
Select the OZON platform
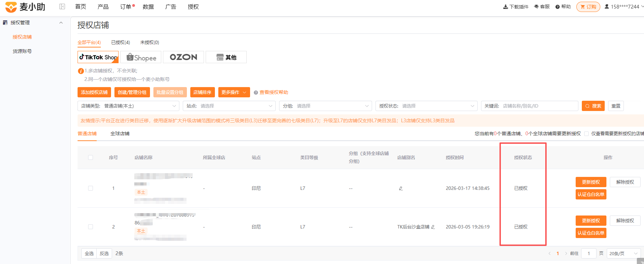click(x=183, y=57)
